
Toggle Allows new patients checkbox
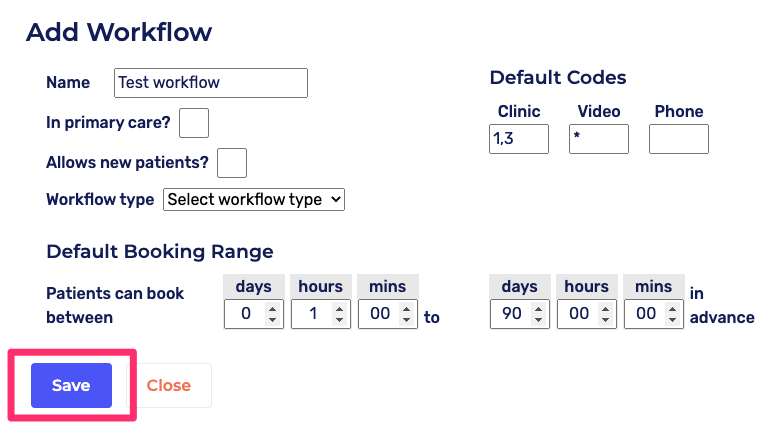pos(232,162)
